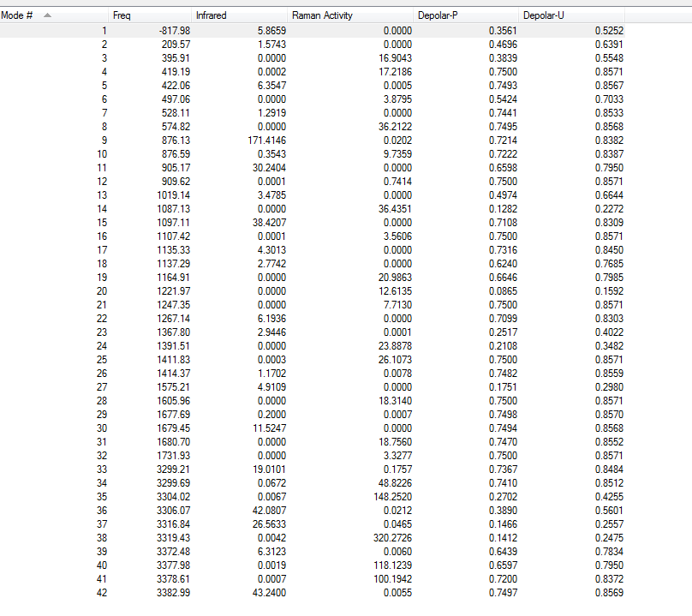Select the row with frequency 1221.97
692x616 pixels.
click(312, 290)
